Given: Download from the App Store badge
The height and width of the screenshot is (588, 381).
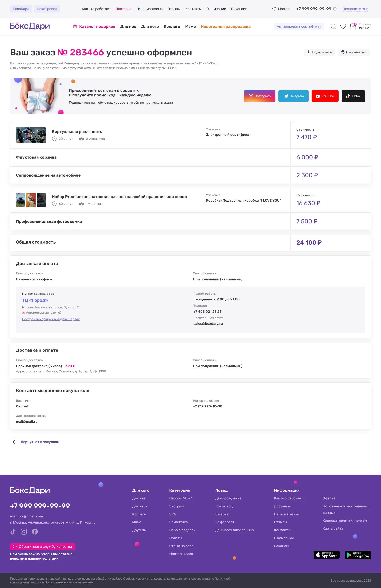Looking at the screenshot, I should pyautogui.click(x=326, y=555).
